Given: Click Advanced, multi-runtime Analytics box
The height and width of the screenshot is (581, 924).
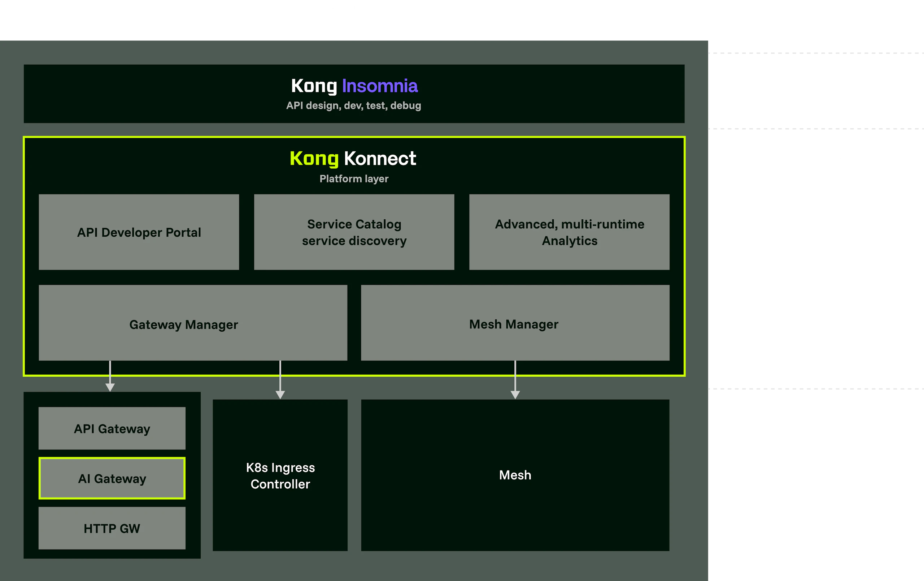Looking at the screenshot, I should pos(569,232).
